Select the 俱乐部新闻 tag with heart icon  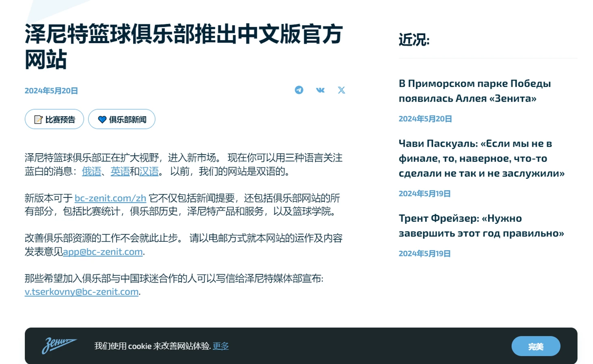[x=121, y=119]
